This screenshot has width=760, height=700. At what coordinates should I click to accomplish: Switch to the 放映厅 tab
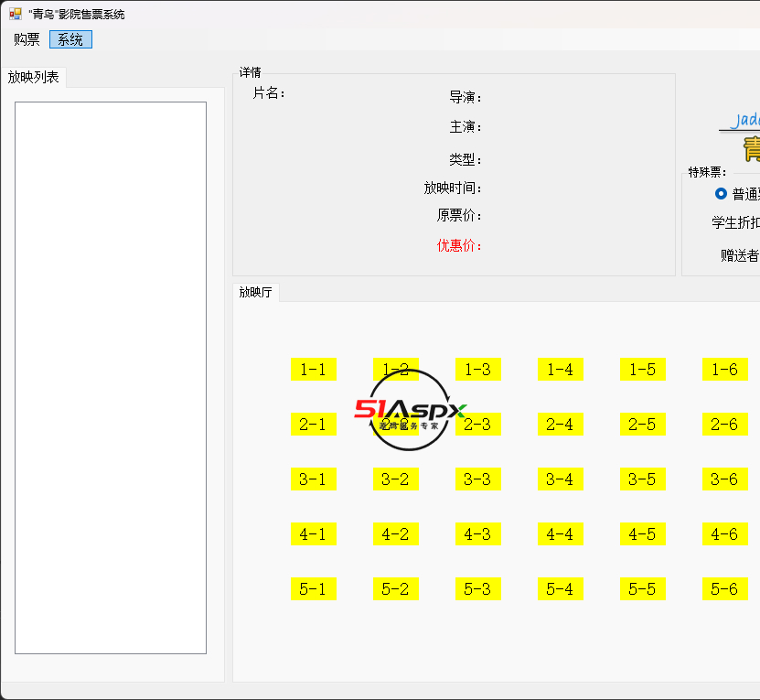point(256,292)
